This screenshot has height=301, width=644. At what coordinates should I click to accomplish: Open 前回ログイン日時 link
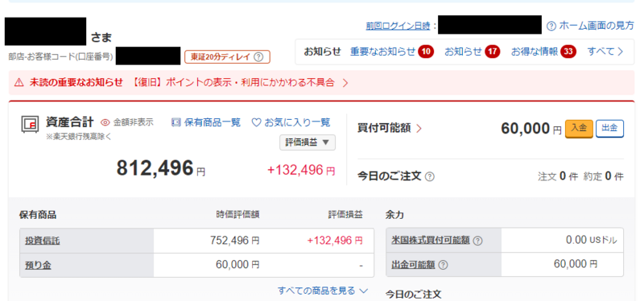[x=398, y=27]
